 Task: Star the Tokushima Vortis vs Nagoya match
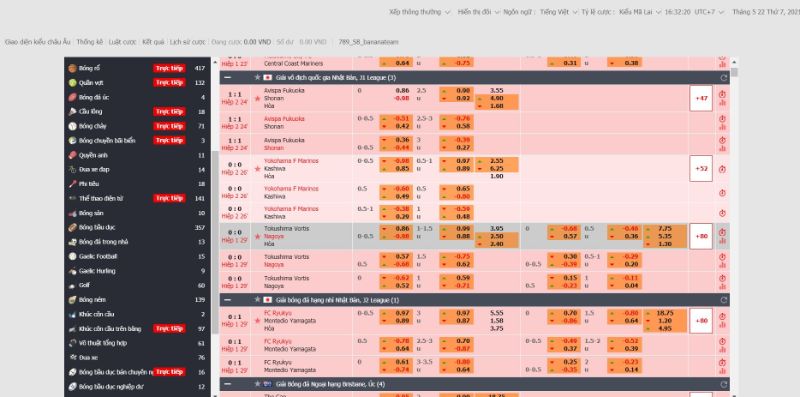(258, 236)
